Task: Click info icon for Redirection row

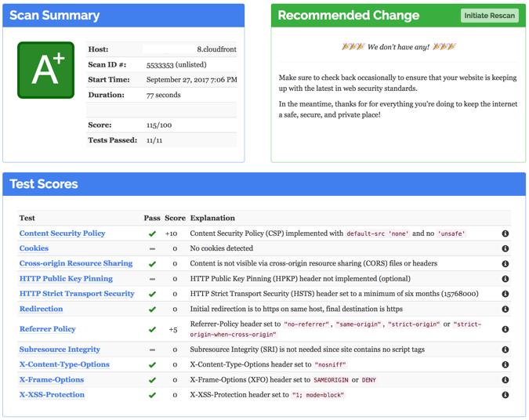Action: 505,309
